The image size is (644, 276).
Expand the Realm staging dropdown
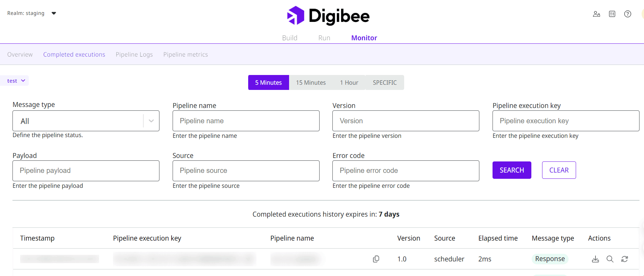pyautogui.click(x=54, y=13)
